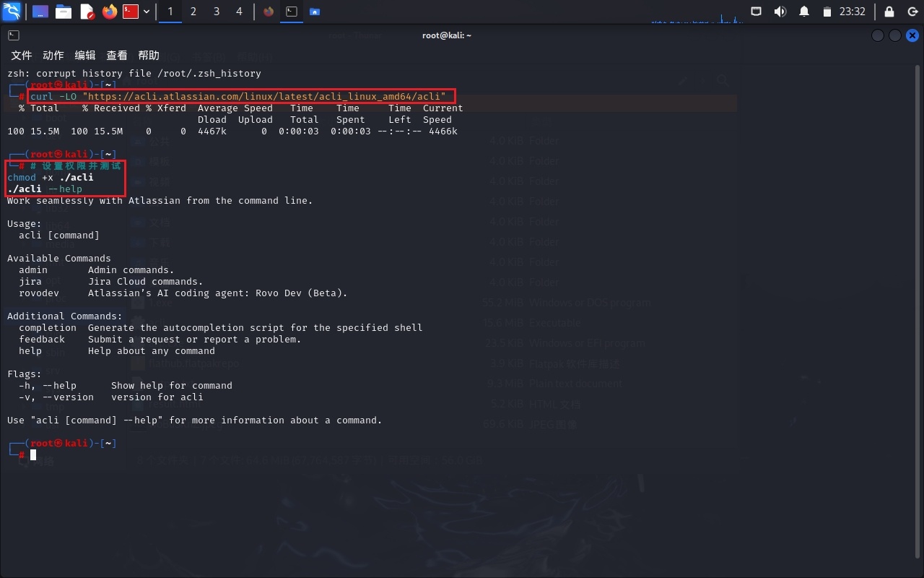Click the 'feedback' command row
Image resolution: width=924 pixels, height=578 pixels.
(x=160, y=340)
